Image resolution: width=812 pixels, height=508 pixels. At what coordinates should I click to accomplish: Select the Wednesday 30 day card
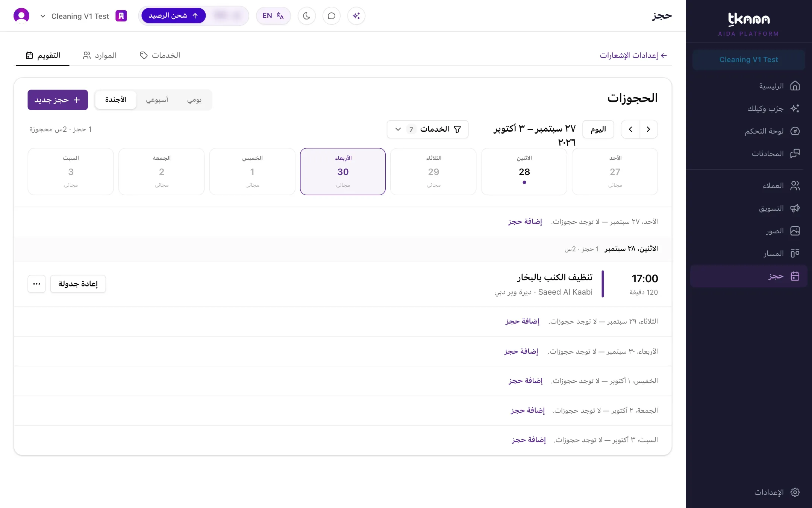(343, 172)
